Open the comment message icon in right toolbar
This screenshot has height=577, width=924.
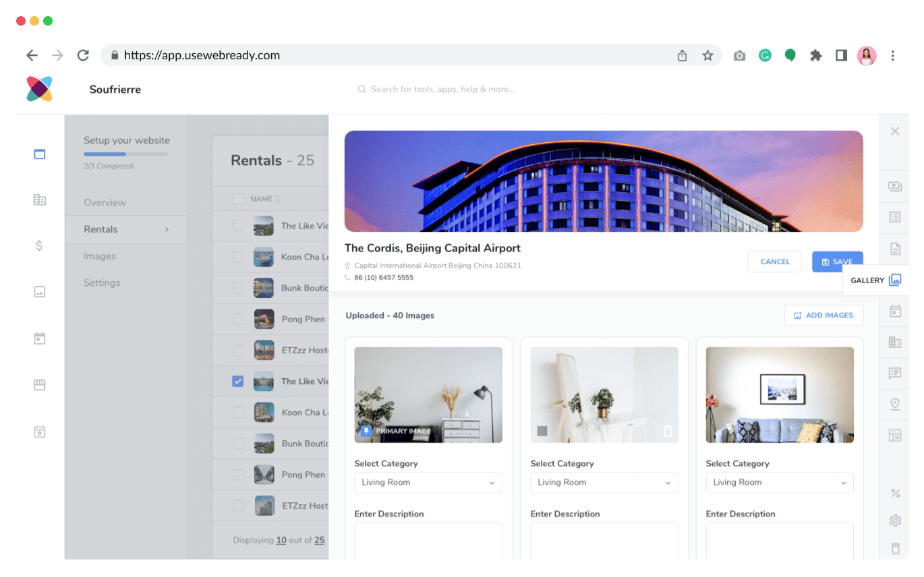coord(895,373)
